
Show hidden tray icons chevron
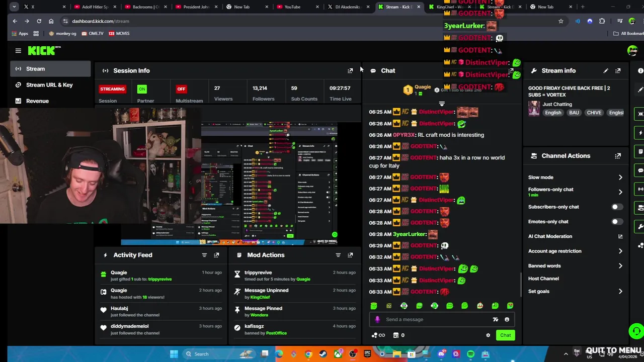(566, 354)
